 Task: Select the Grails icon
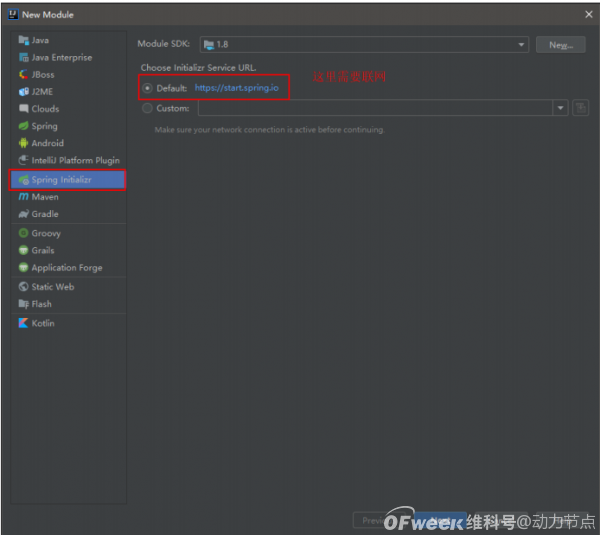pyautogui.click(x=24, y=250)
